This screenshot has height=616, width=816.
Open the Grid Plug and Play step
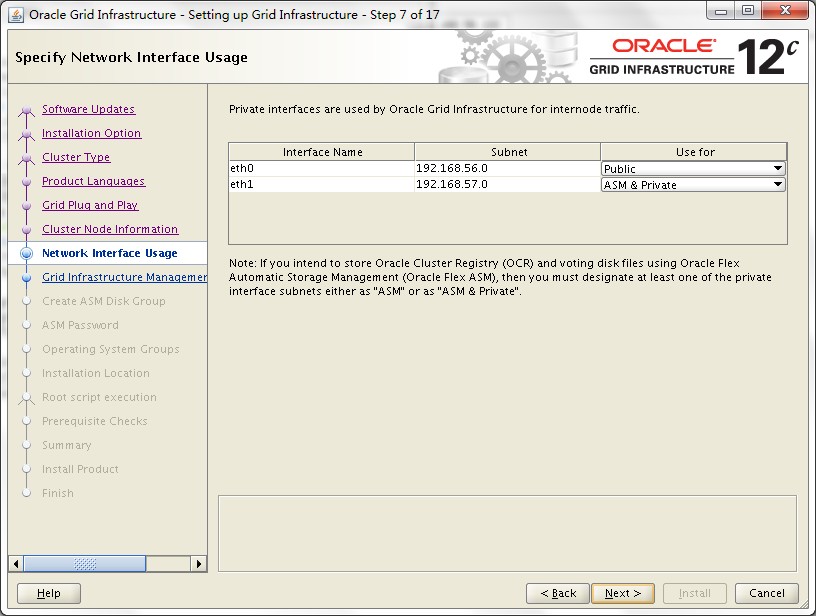point(90,205)
